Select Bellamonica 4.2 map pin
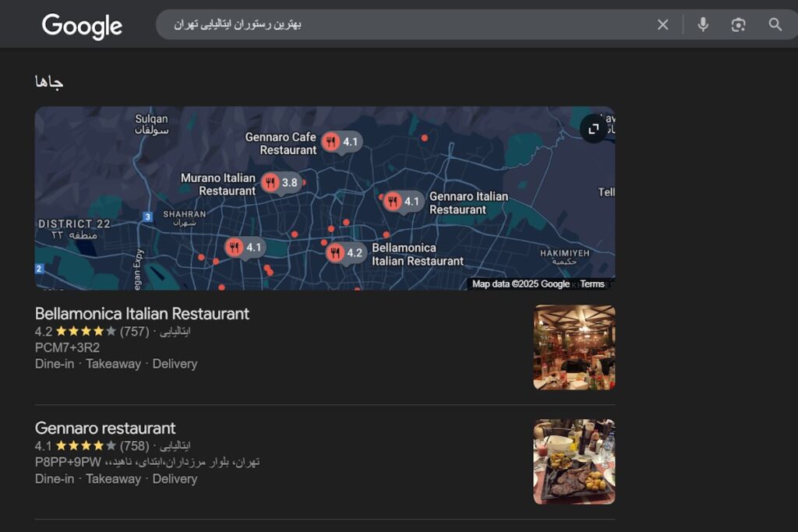Screen dimensions: 798x532 [345, 253]
